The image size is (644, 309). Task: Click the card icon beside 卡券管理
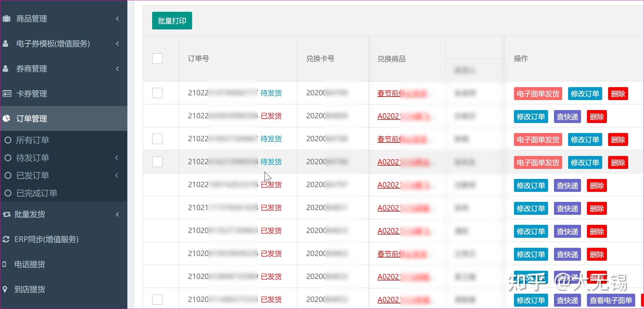7,94
